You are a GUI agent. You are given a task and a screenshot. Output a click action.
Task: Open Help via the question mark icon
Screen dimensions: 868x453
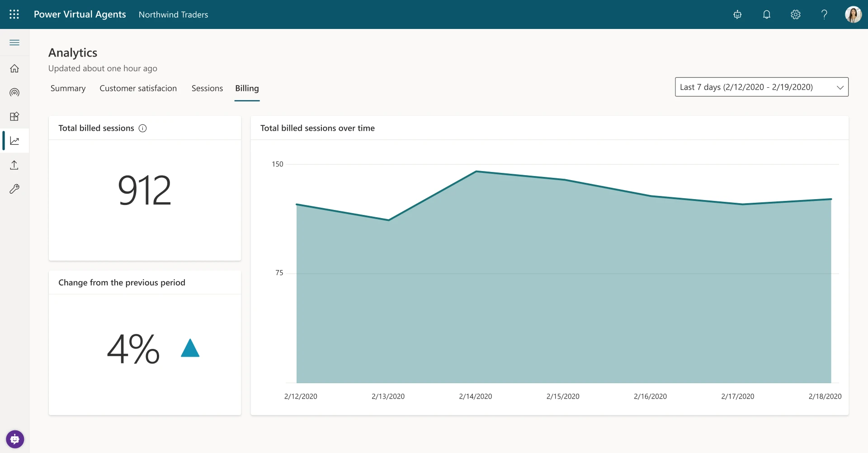pos(824,14)
